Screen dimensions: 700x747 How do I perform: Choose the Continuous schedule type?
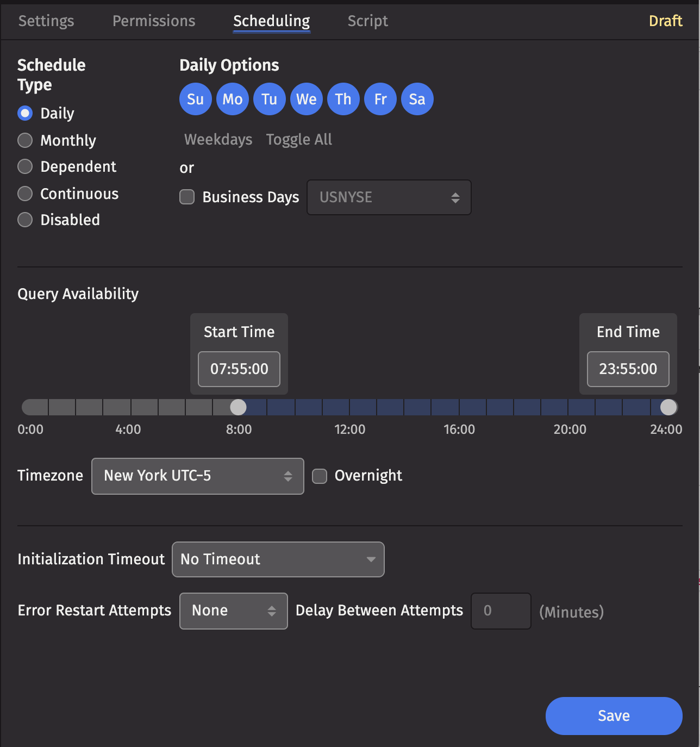click(x=25, y=194)
